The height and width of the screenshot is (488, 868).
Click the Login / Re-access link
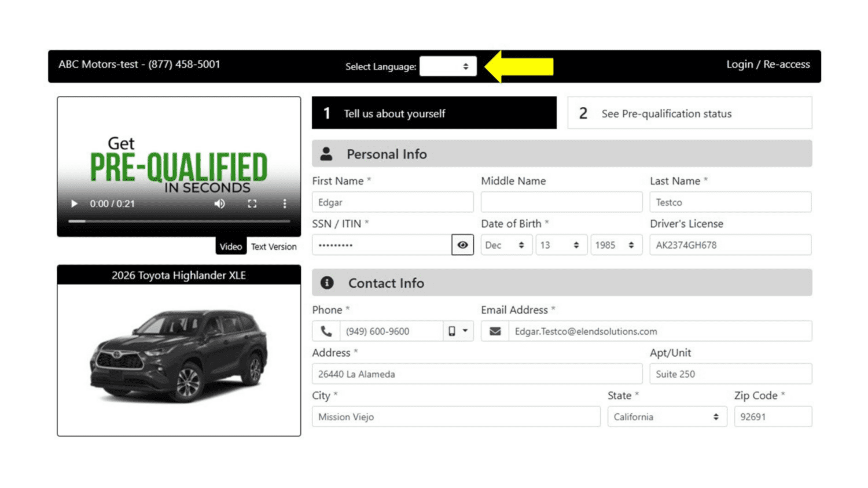(x=768, y=64)
